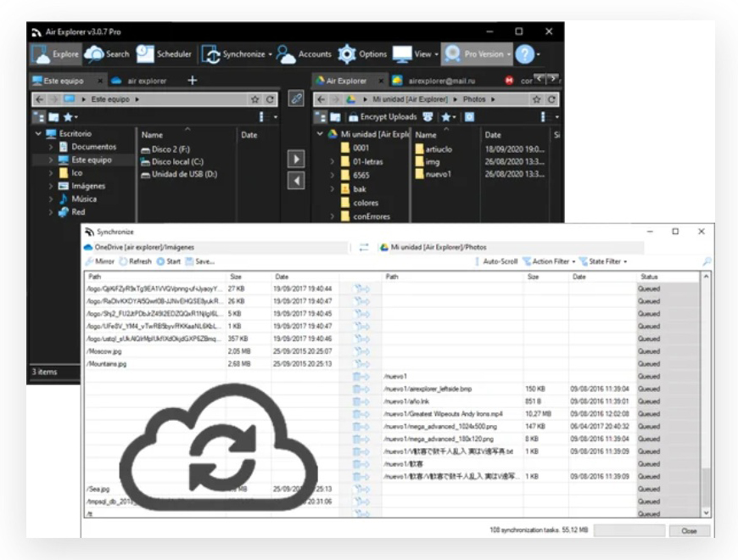Expand the 01-letras folder in the tree
The width and height of the screenshot is (738, 560).
click(333, 161)
